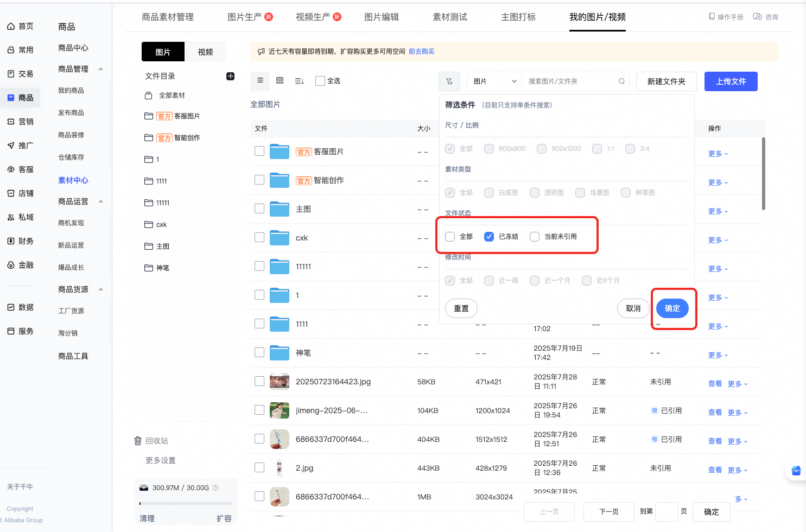Confirm filter with blue 确定 button
The height and width of the screenshot is (532, 806).
[x=672, y=308]
